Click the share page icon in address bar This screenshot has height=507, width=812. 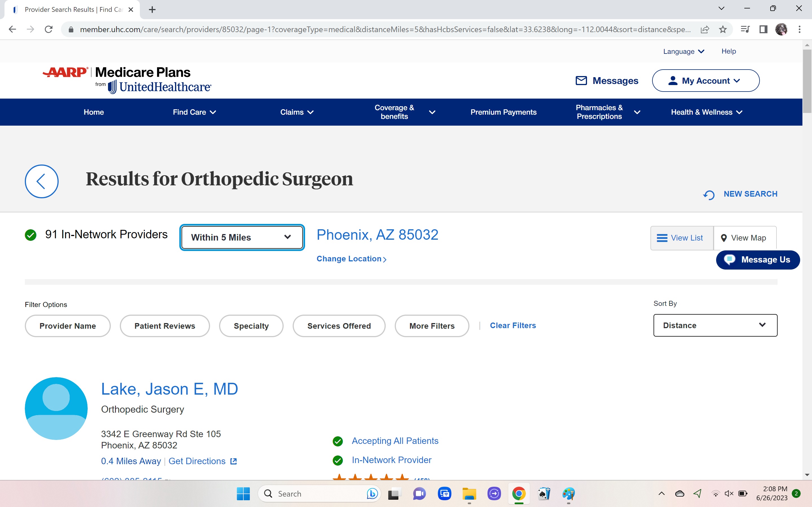click(705, 30)
